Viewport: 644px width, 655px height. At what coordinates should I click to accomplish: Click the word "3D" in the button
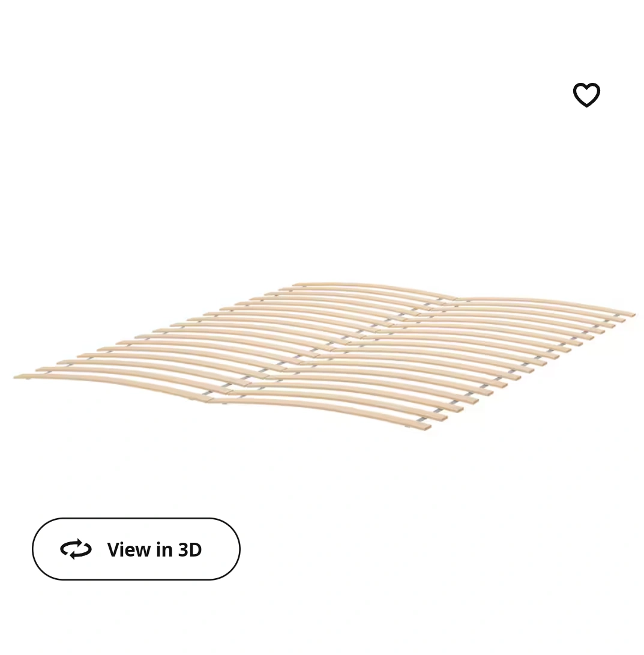point(190,549)
